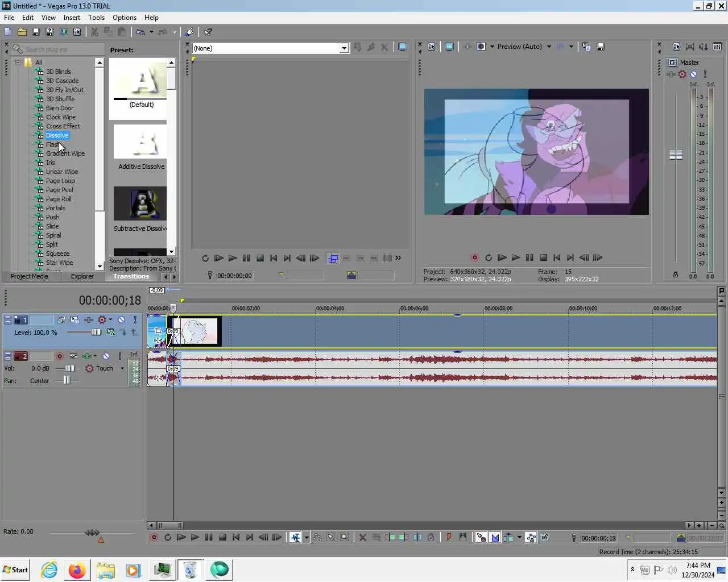Click the Video Preview Project Properties icon

pos(432,47)
